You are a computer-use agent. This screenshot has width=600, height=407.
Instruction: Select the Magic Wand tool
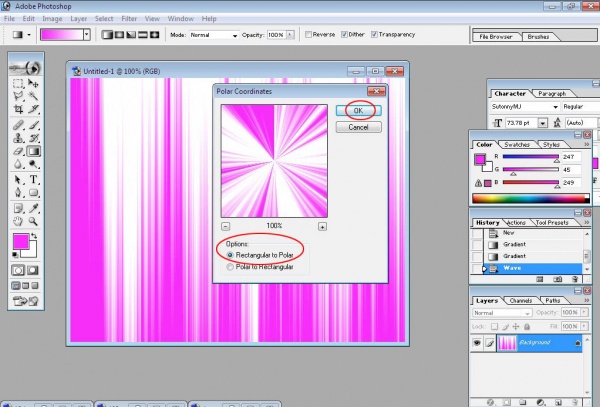34,96
